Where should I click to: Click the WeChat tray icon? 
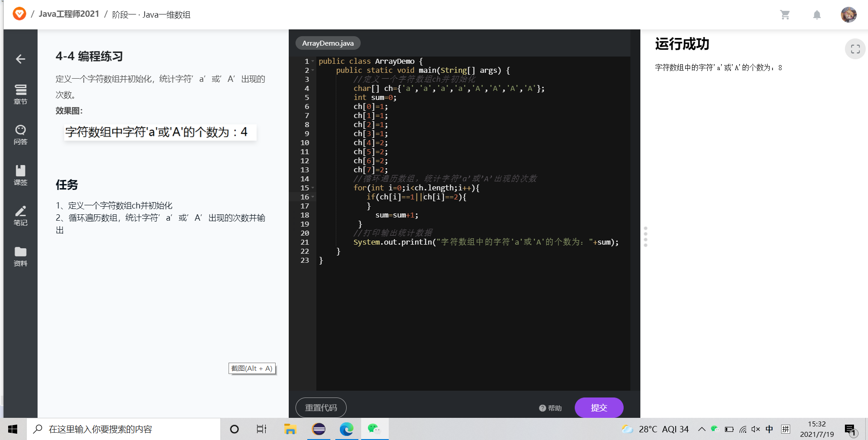pyautogui.click(x=715, y=429)
